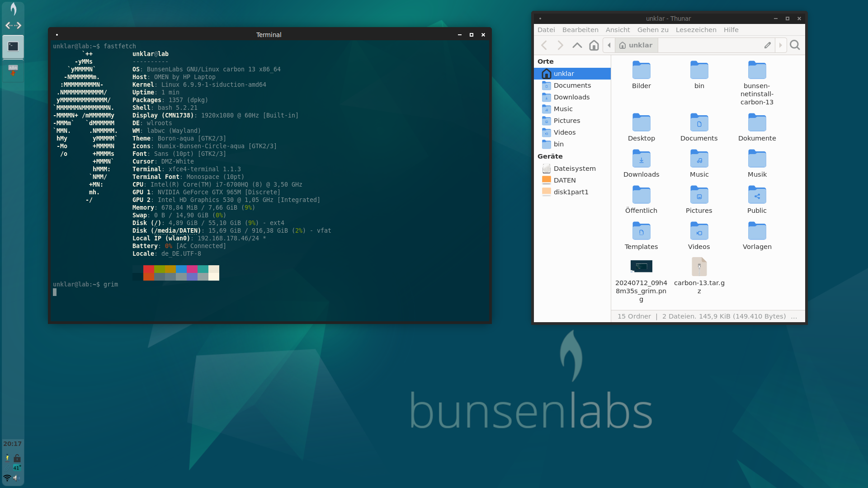This screenshot has height=488, width=868.
Task: Select the Videos folder in the file view
Action: (699, 231)
